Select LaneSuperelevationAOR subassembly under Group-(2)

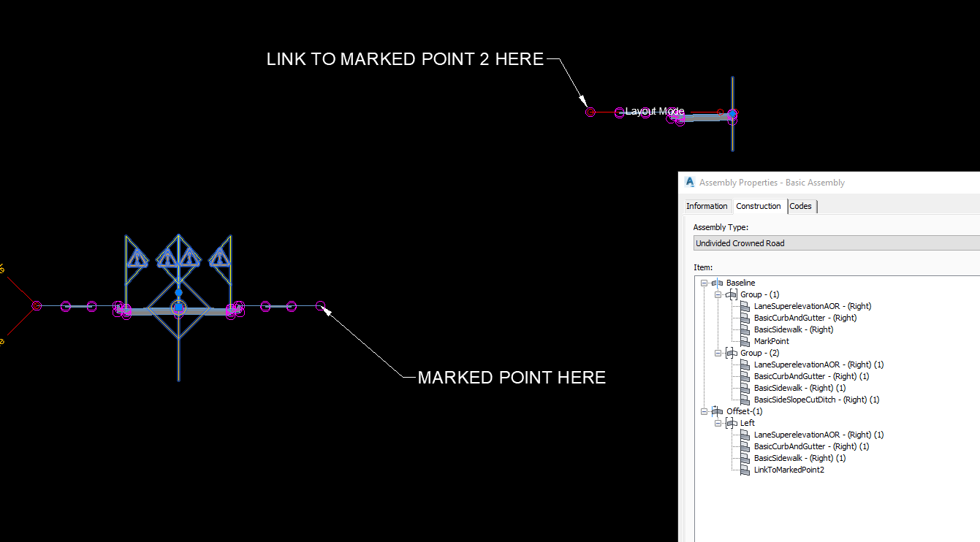(818, 364)
